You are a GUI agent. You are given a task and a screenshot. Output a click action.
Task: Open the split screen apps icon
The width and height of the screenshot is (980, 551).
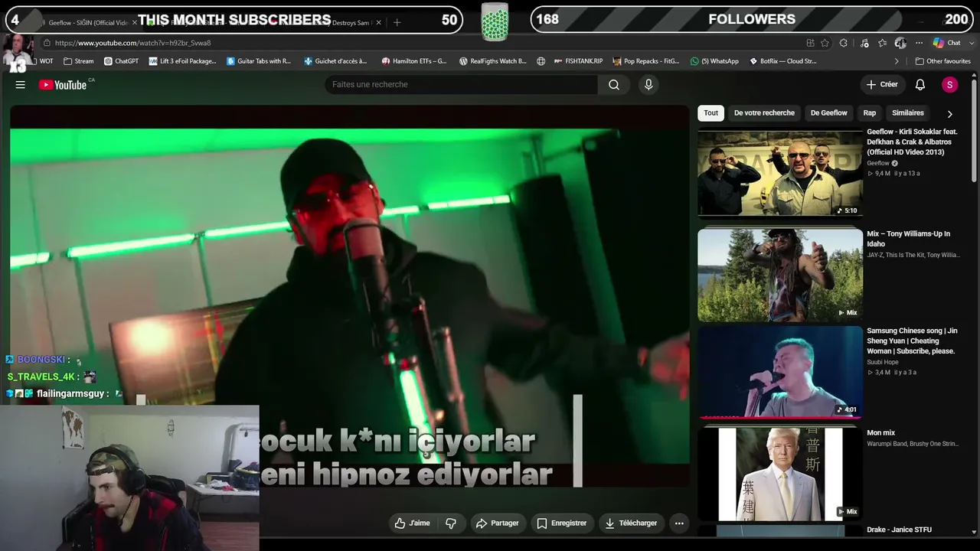coord(810,43)
